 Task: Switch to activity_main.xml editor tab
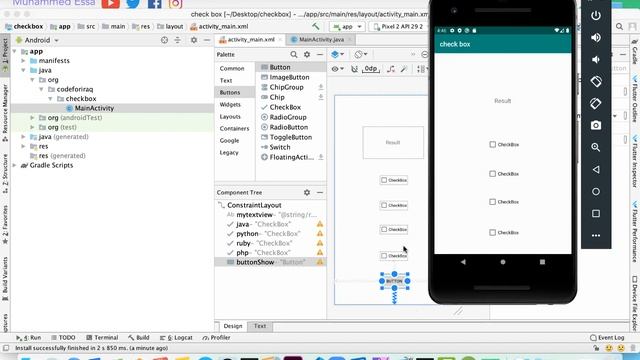250,40
